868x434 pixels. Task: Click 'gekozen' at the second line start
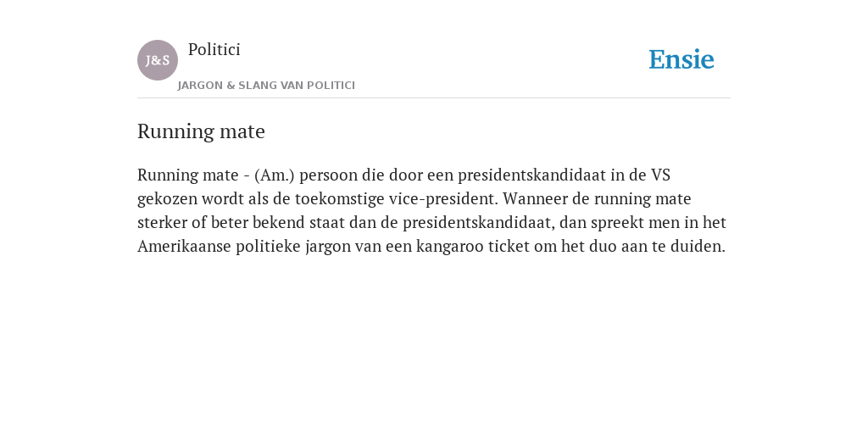click(x=167, y=198)
